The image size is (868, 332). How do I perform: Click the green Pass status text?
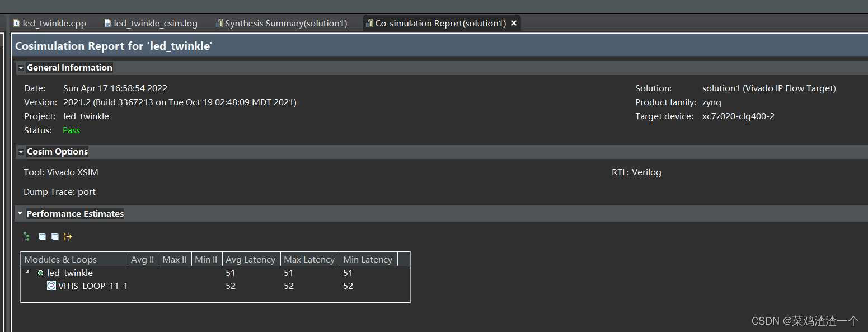[72, 130]
